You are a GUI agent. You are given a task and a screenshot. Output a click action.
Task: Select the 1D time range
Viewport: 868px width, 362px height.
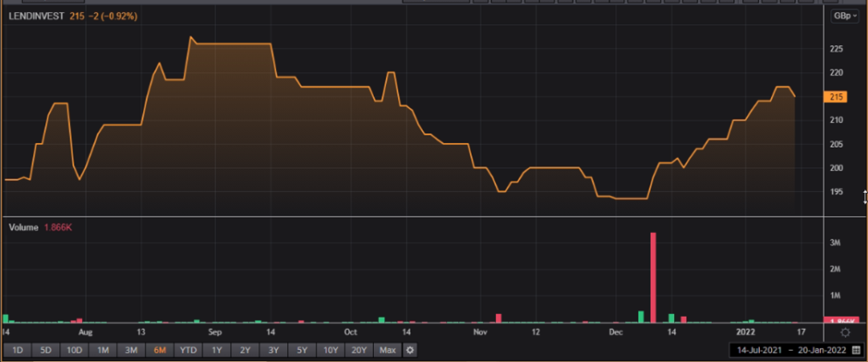point(18,350)
